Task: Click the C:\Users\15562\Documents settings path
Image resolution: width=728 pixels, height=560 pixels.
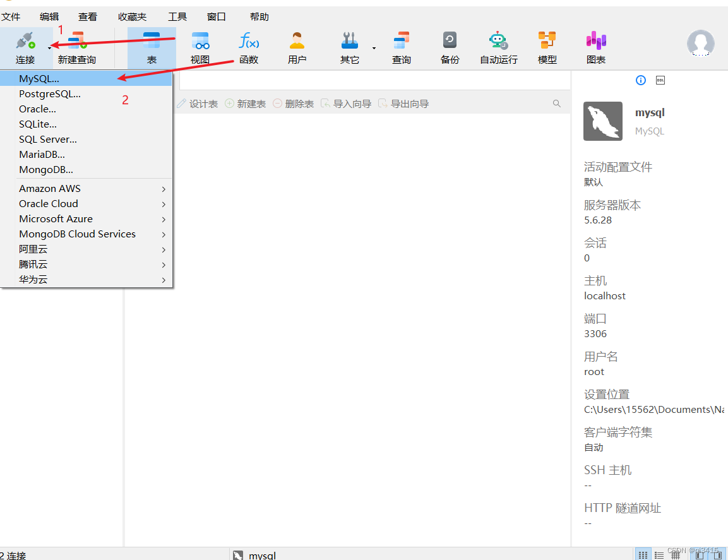Action: coord(653,410)
